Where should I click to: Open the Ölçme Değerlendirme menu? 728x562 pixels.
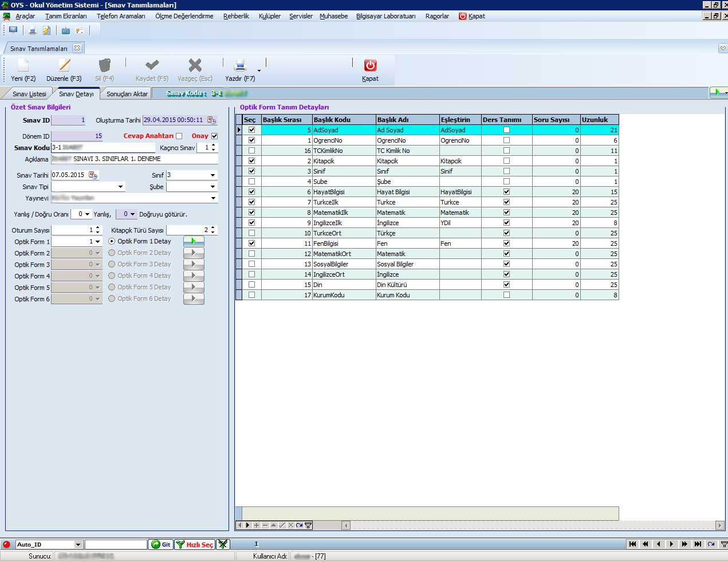[x=184, y=16]
